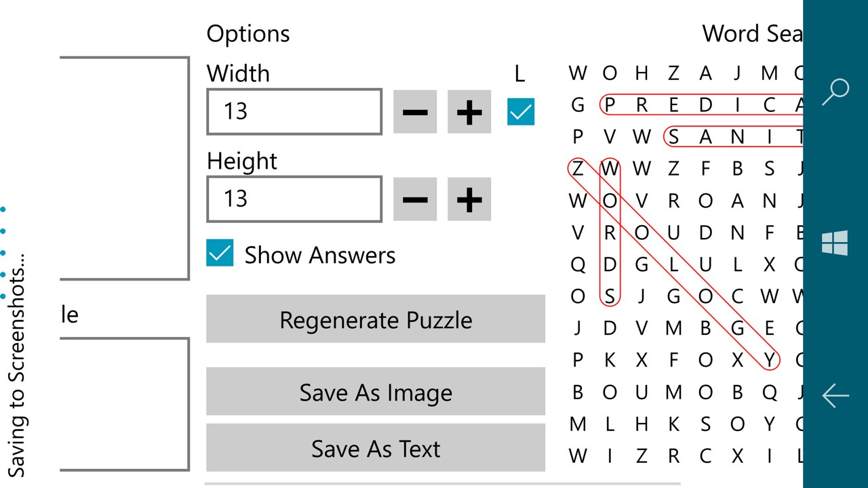Click the letter Y ending the diagonal answer

pos(769,360)
